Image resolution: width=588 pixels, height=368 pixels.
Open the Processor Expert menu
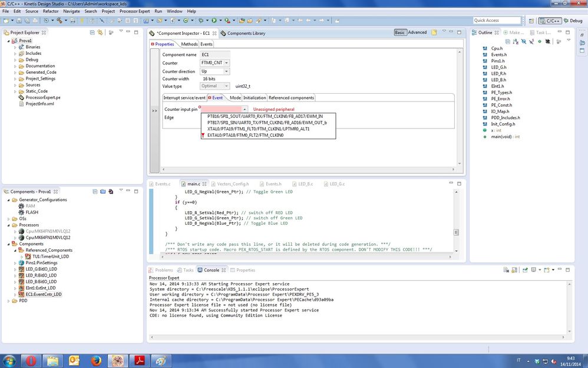coord(134,11)
